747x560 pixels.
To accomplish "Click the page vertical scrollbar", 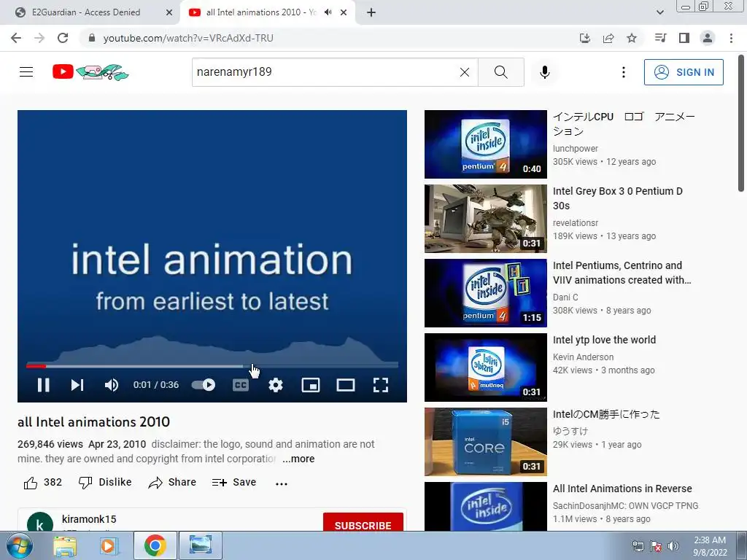I will pyautogui.click(x=741, y=124).
